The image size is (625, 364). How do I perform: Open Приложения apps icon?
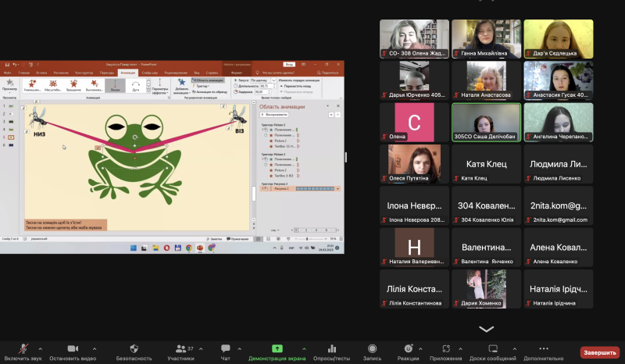click(x=446, y=349)
